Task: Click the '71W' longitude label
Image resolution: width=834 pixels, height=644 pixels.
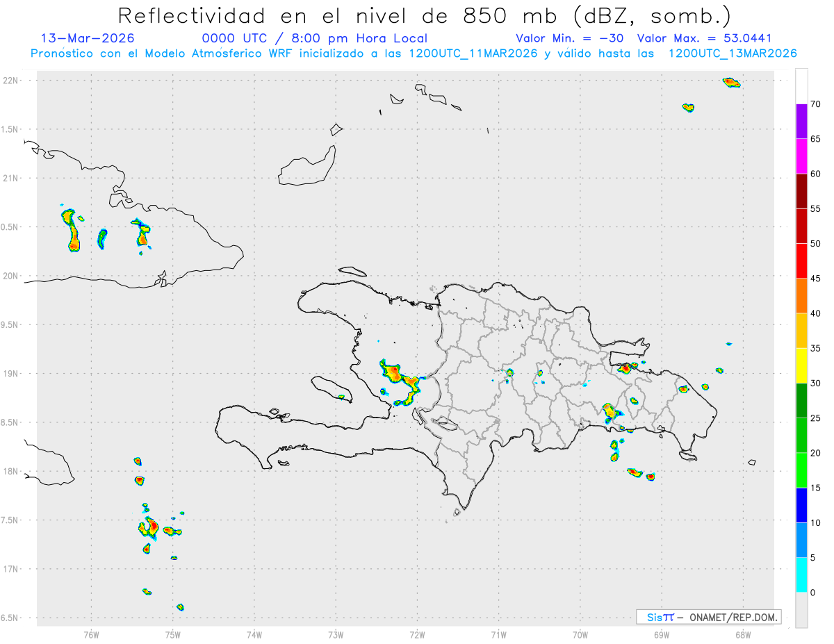Action: (x=498, y=634)
